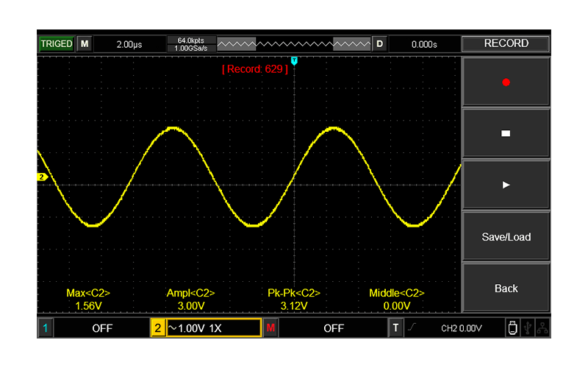Click the delay D icon in top bar
The image size is (588, 368).
[x=379, y=44]
